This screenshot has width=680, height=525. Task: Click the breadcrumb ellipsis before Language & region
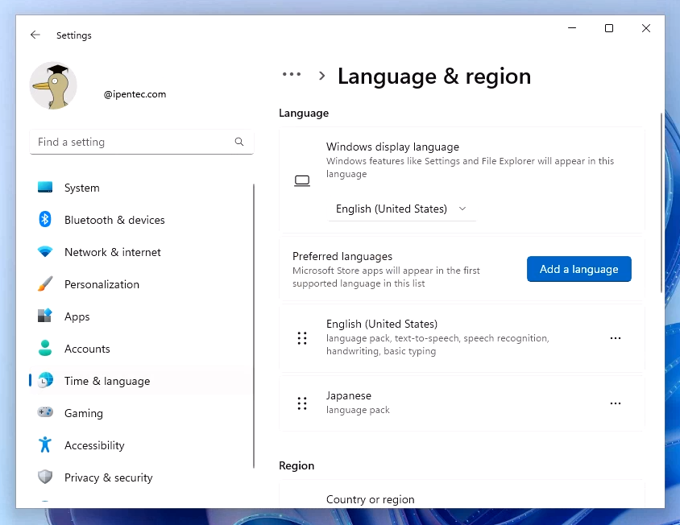291,75
